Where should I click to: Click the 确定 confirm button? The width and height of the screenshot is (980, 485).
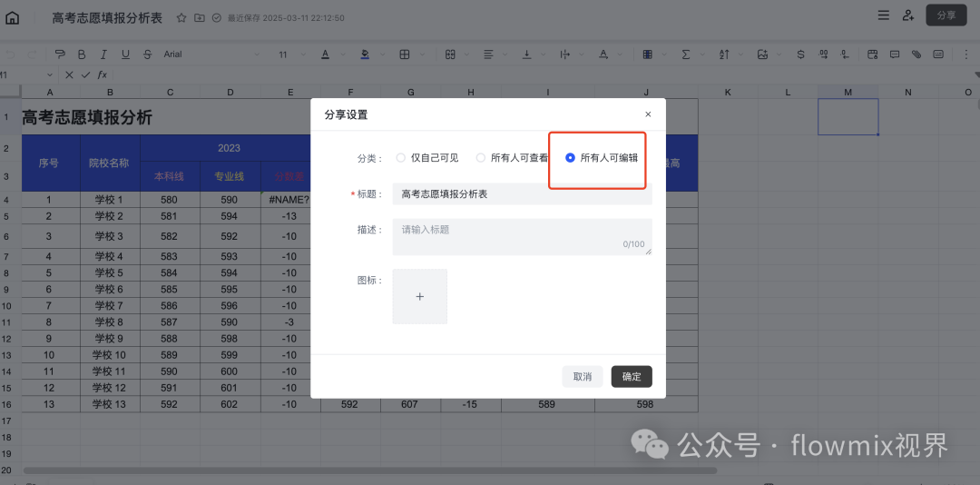tap(632, 377)
